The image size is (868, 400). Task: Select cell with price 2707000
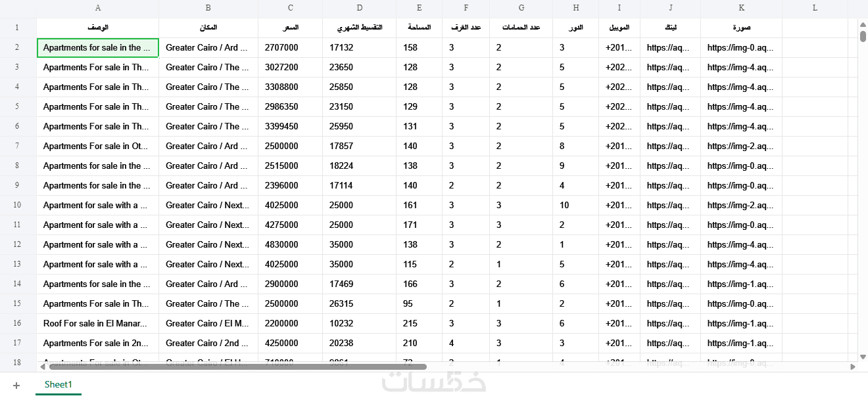pyautogui.click(x=291, y=47)
